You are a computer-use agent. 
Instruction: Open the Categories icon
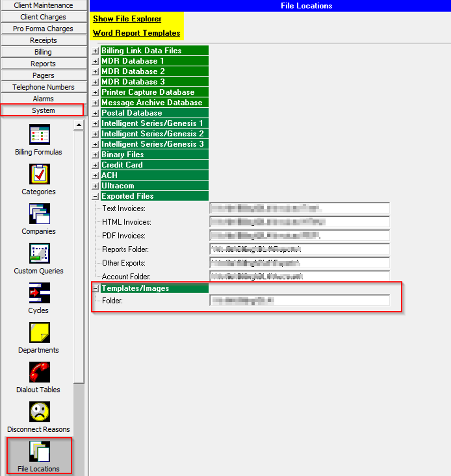(39, 174)
